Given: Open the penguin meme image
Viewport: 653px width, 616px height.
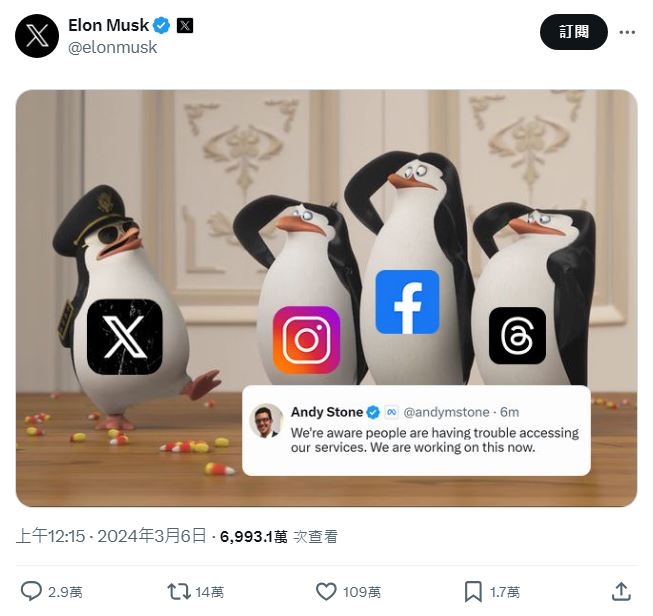Looking at the screenshot, I should point(326,298).
